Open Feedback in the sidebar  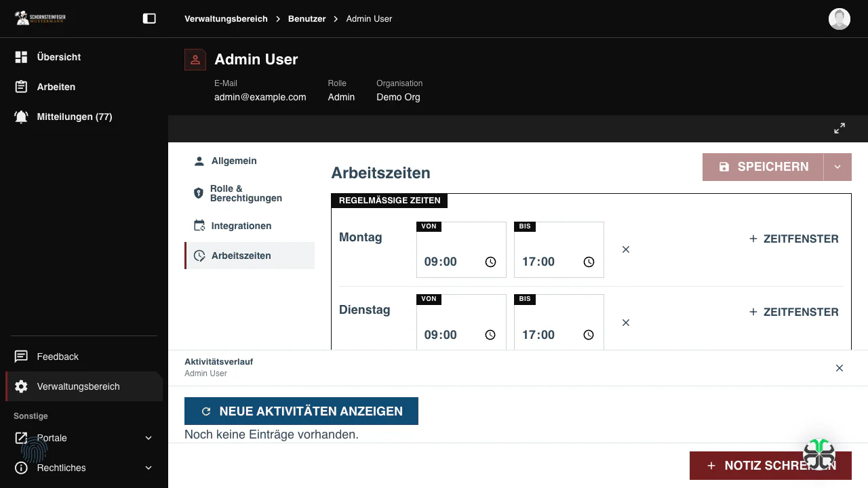click(x=84, y=357)
